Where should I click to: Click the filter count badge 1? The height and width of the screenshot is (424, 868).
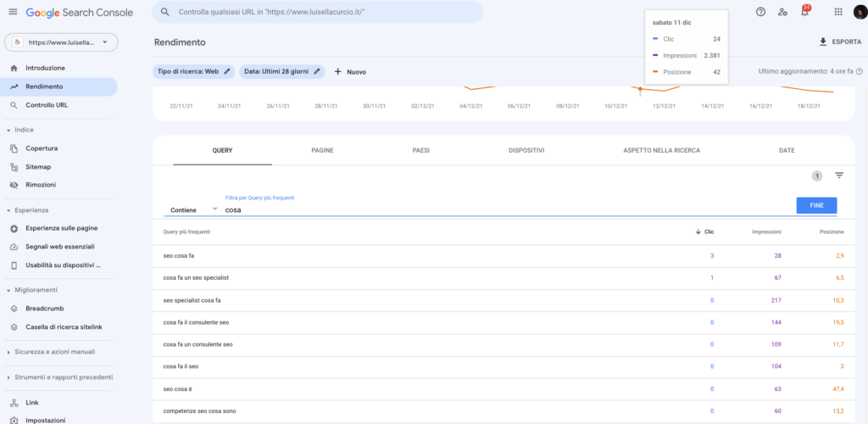tap(817, 176)
